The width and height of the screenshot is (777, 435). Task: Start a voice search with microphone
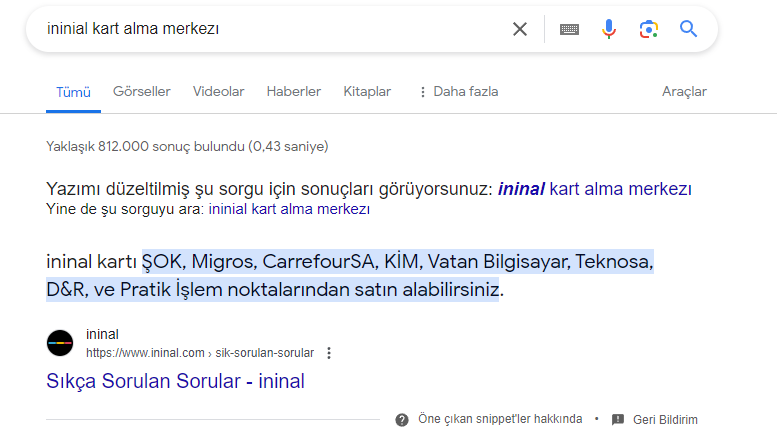609,29
